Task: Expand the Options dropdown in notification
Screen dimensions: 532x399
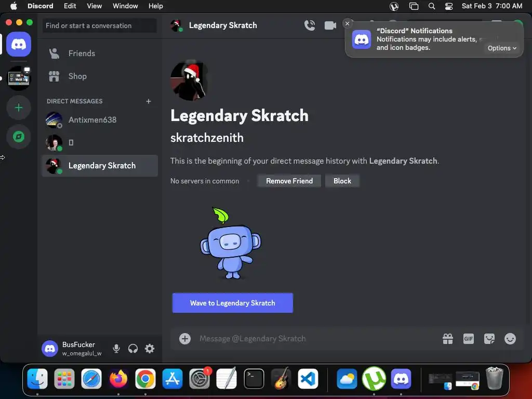Action: tap(502, 48)
